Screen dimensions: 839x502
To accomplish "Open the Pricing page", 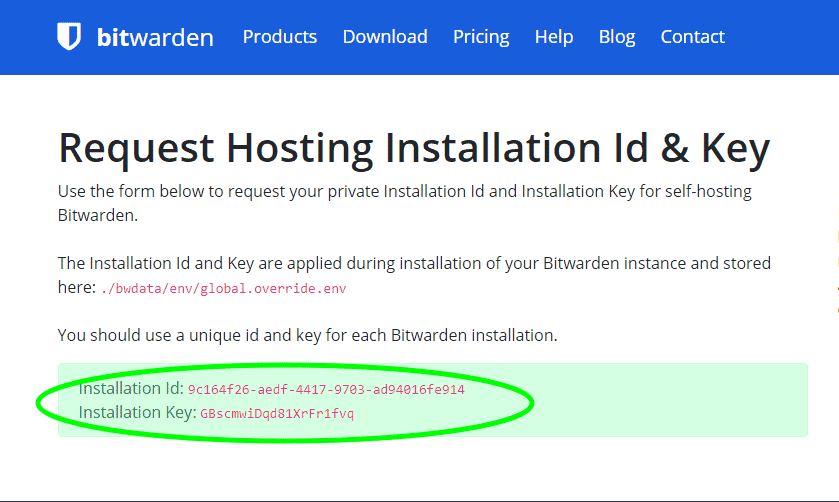I will pyautogui.click(x=481, y=37).
